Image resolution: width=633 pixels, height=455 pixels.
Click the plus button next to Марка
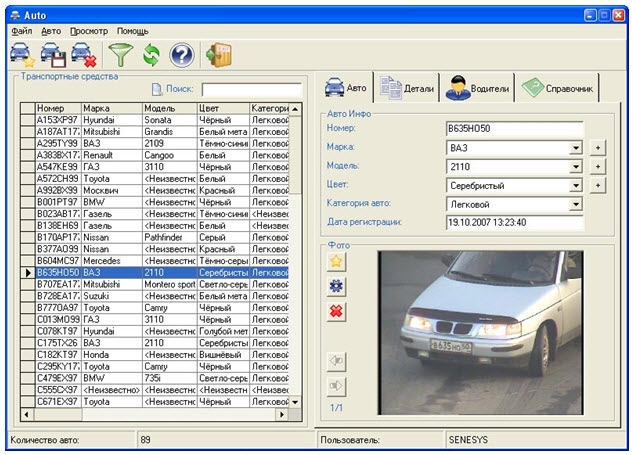[x=597, y=148]
